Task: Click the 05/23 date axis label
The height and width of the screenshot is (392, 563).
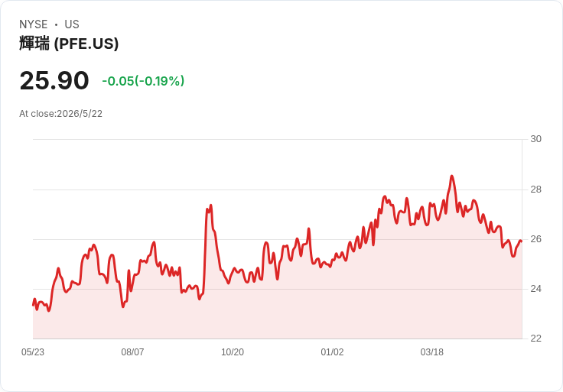Action: (x=33, y=352)
